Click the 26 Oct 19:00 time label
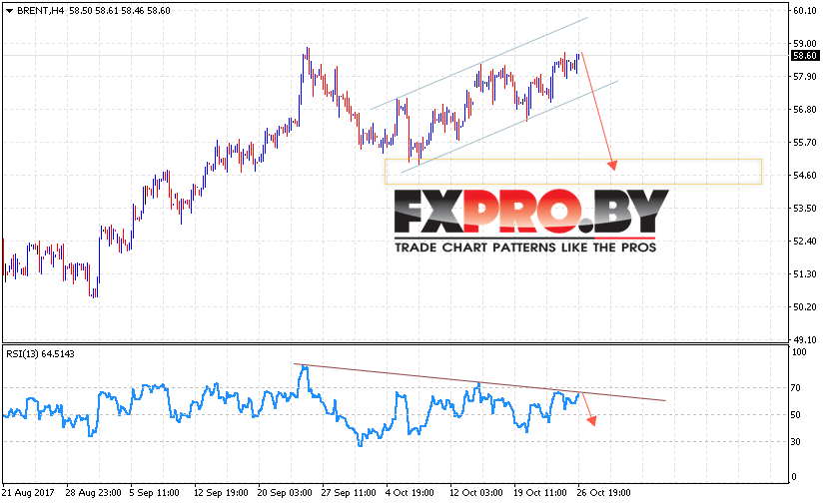Image resolution: width=828 pixels, height=504 pixels. point(603,493)
